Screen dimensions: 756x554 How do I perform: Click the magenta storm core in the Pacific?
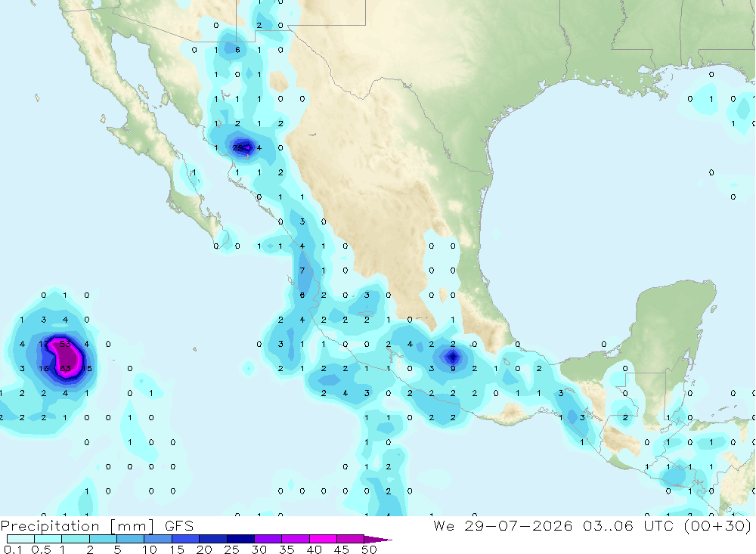click(x=67, y=357)
